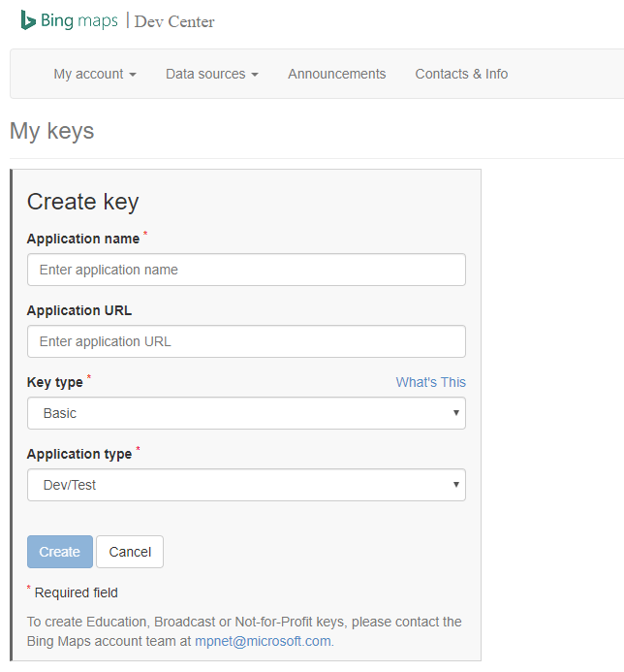Open the What's This link
Viewport: 624px width, 672px height.
coord(430,382)
